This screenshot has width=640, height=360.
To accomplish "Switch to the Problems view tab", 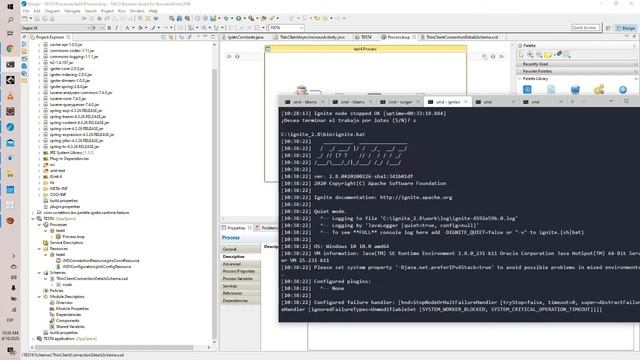I will pyautogui.click(x=267, y=228).
